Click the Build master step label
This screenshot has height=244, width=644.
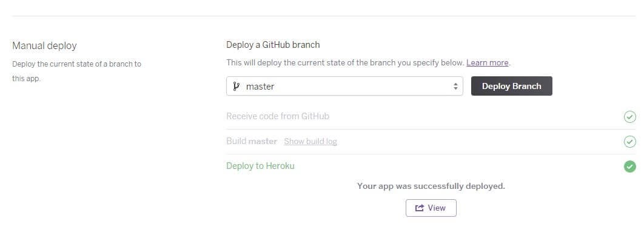(252, 142)
